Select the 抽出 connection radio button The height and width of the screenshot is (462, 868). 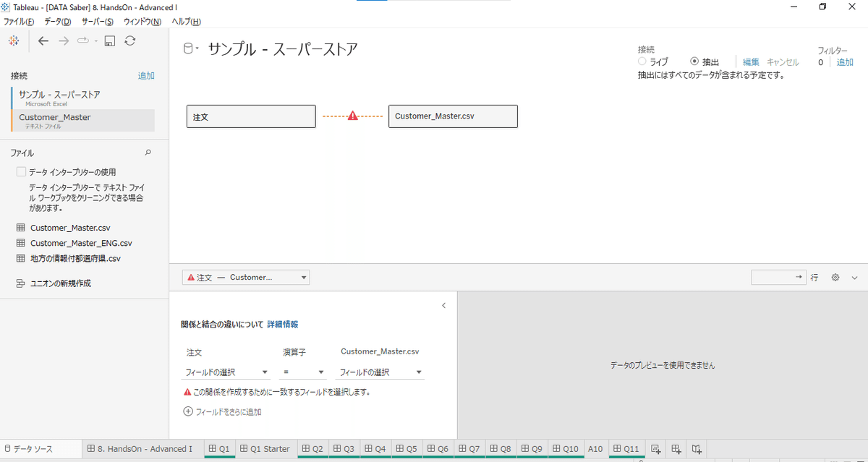(x=695, y=62)
